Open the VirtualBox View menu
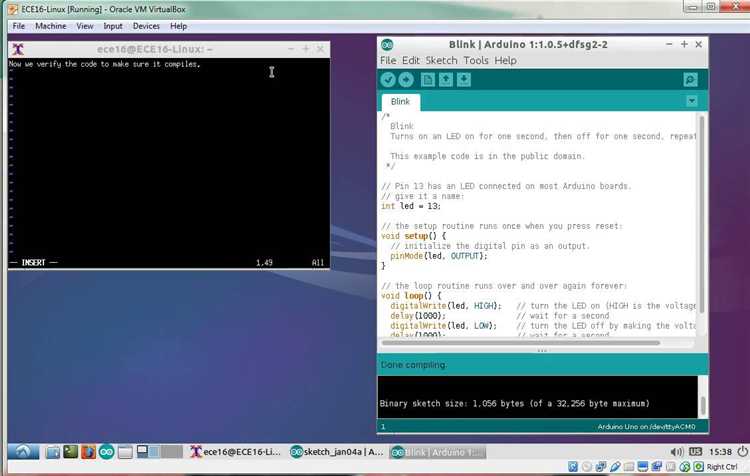This screenshot has height=476, width=750. pyautogui.click(x=85, y=26)
